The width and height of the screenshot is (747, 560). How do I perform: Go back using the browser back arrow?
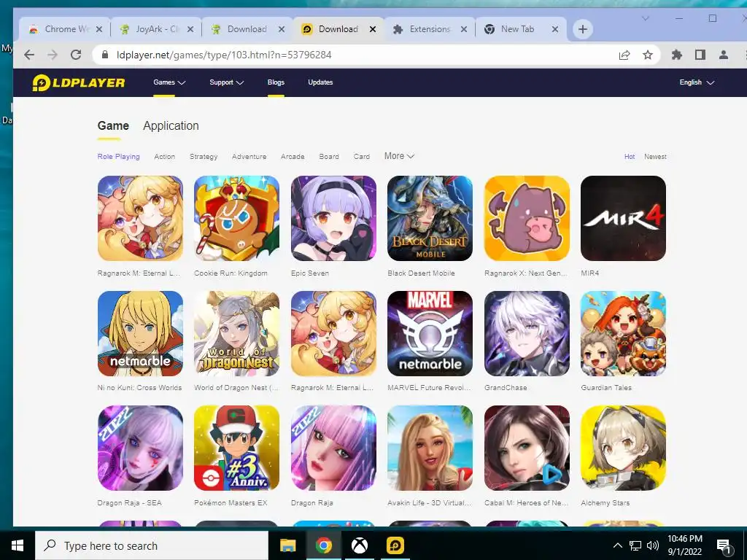pyautogui.click(x=29, y=55)
